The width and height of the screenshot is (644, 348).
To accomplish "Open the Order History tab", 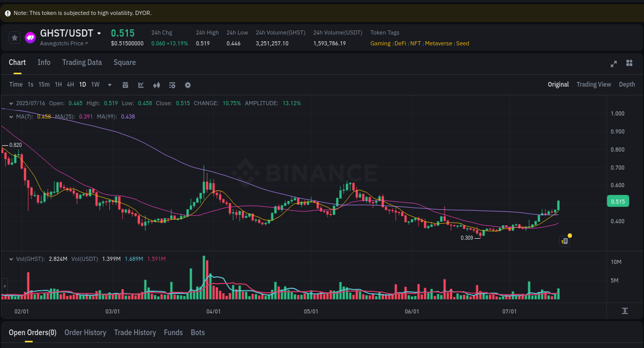I will 85,333.
